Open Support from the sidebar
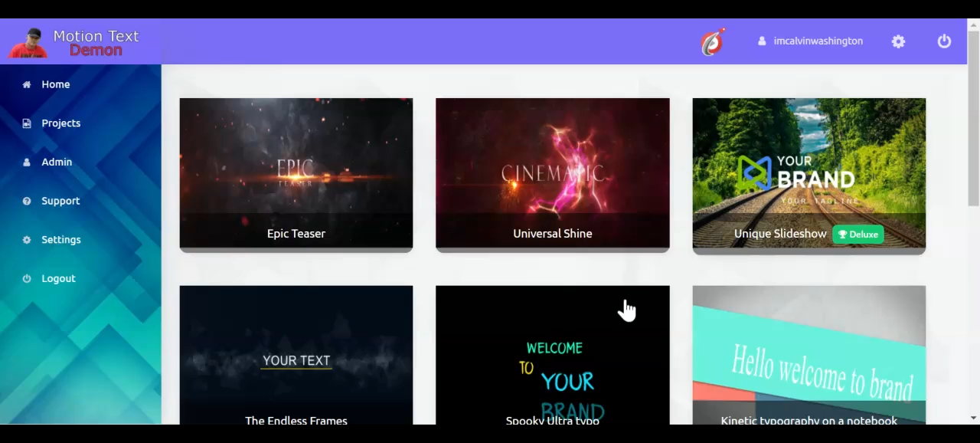This screenshot has width=980, height=443. click(60, 201)
